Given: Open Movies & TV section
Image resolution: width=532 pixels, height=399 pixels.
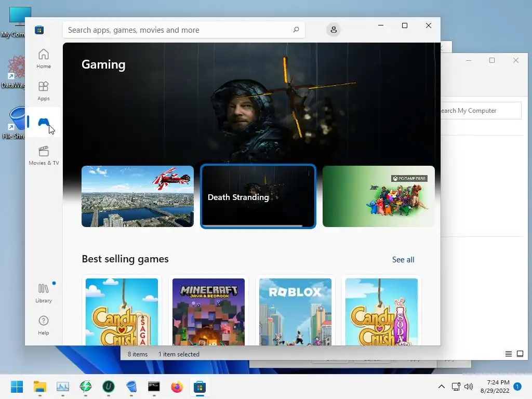Looking at the screenshot, I should (44, 155).
